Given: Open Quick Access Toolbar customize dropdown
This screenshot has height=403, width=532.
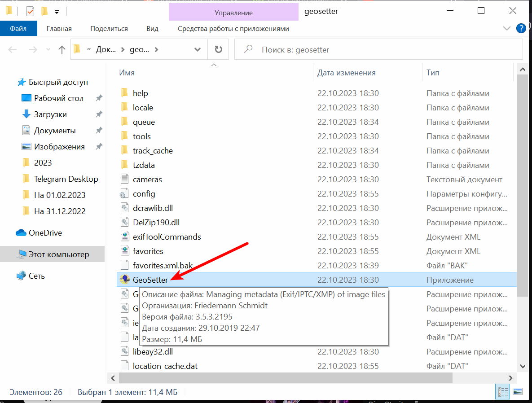Looking at the screenshot, I should (x=57, y=12).
